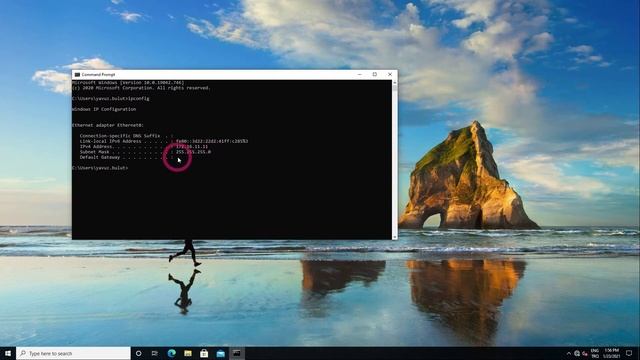Maximize the Command Prompt window
The width and height of the screenshot is (640, 360).
coord(375,75)
